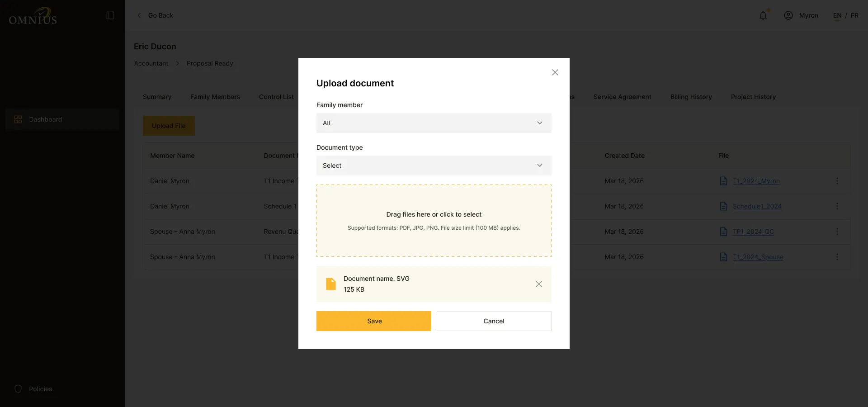Click file icon beside Schedule1_2024

point(723,206)
